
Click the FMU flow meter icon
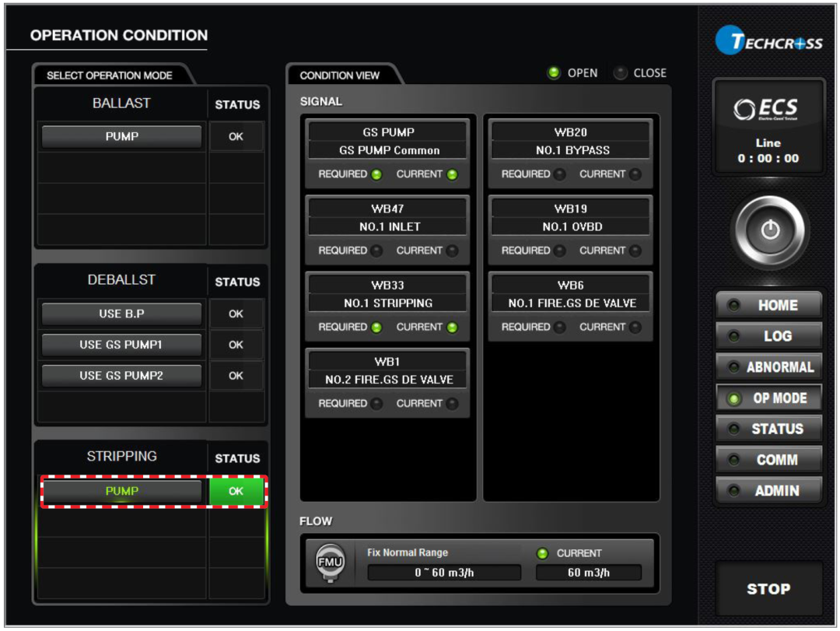(x=330, y=563)
